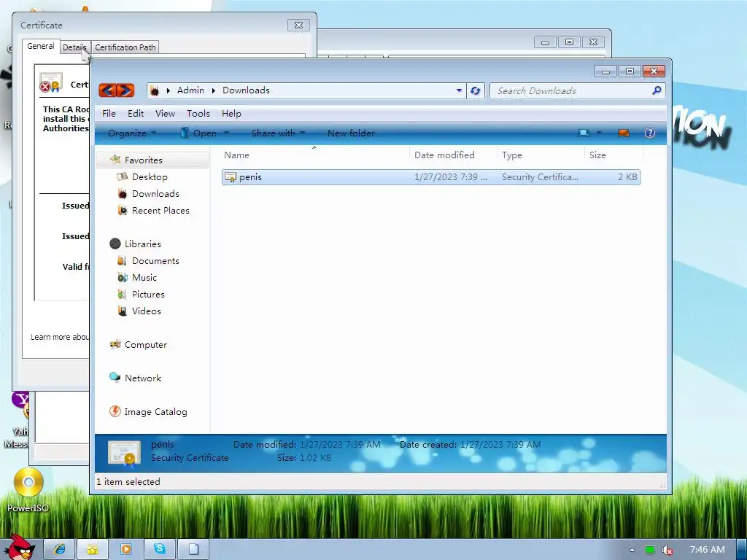Click the certificate thumbnail in details pane
The height and width of the screenshot is (560, 747).
(124, 452)
